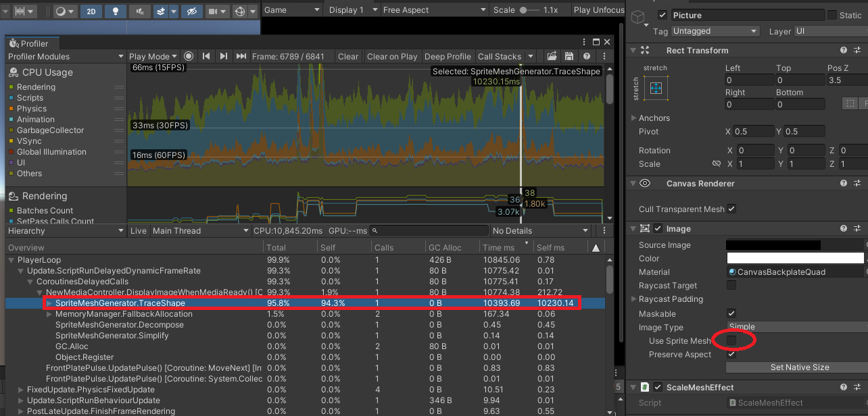The height and width of the screenshot is (416, 868).
Task: Step to previous profiler frame
Action: (206, 57)
